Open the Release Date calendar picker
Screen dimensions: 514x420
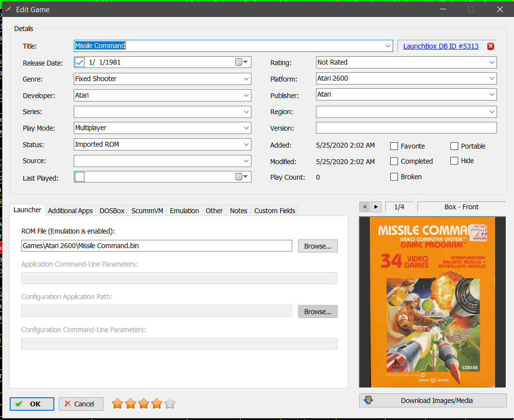[x=242, y=62]
